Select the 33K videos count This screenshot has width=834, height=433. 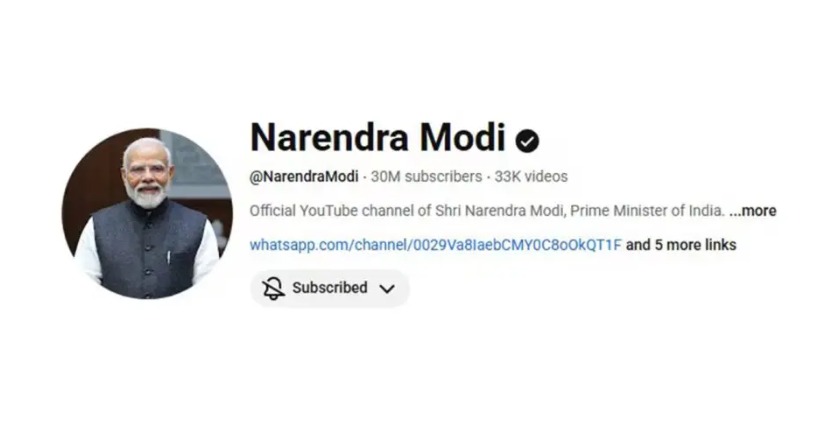point(531,177)
